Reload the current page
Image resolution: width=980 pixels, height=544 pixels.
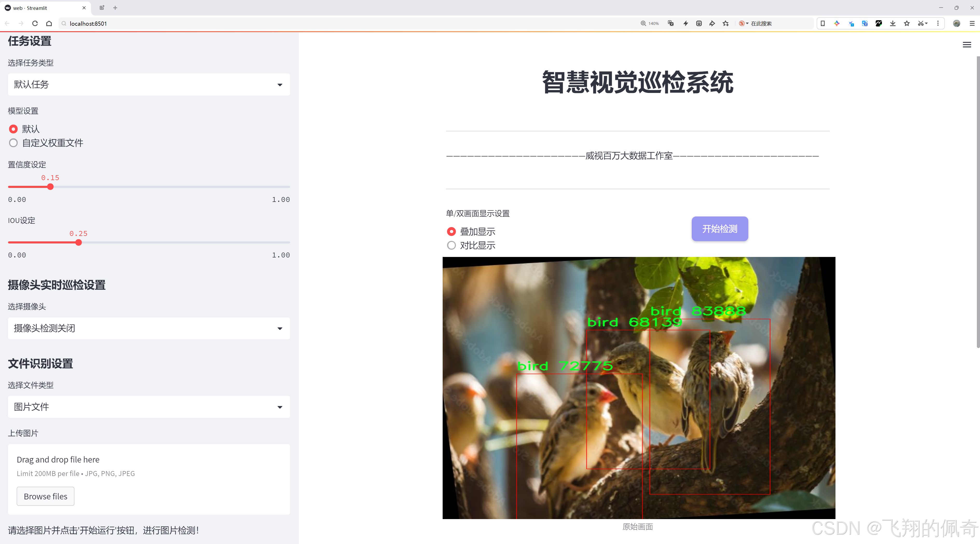coord(35,23)
